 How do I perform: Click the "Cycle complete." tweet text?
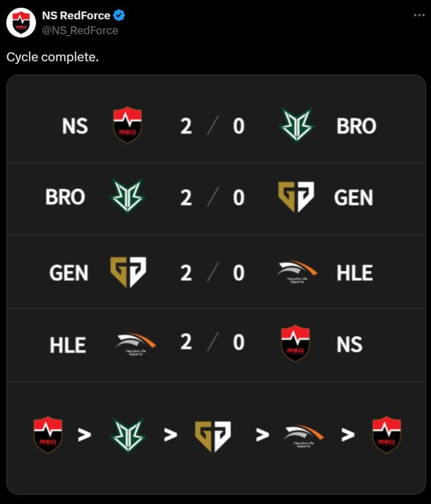tap(52, 57)
